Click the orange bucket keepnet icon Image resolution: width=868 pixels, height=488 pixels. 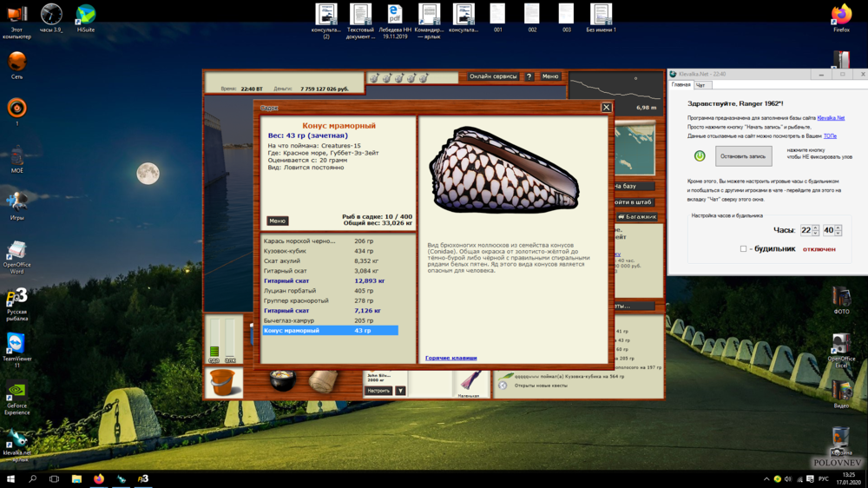point(224,382)
